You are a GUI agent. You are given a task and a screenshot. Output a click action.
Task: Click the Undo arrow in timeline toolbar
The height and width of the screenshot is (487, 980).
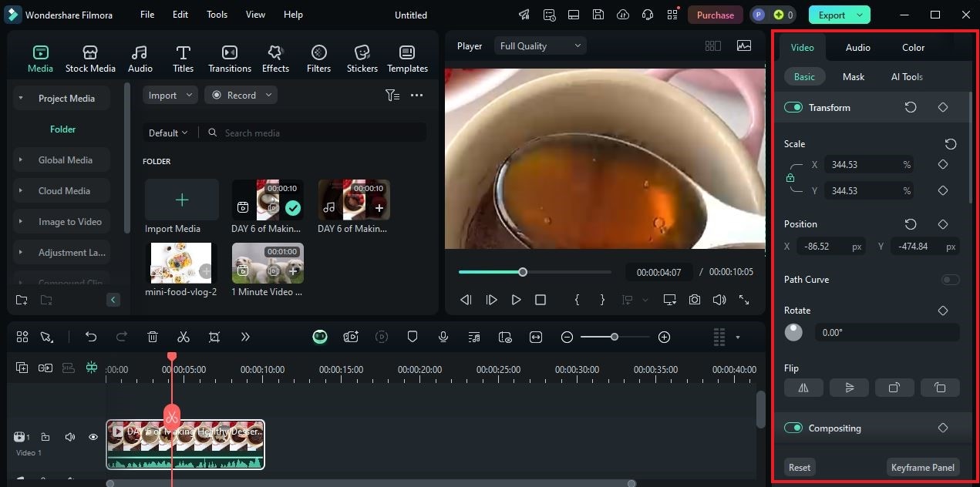click(x=91, y=337)
